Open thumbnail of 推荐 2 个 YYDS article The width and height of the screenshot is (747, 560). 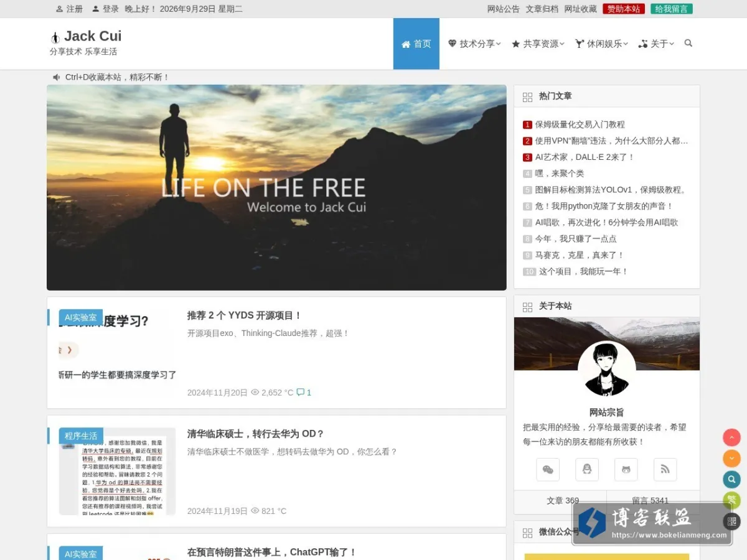click(117, 353)
